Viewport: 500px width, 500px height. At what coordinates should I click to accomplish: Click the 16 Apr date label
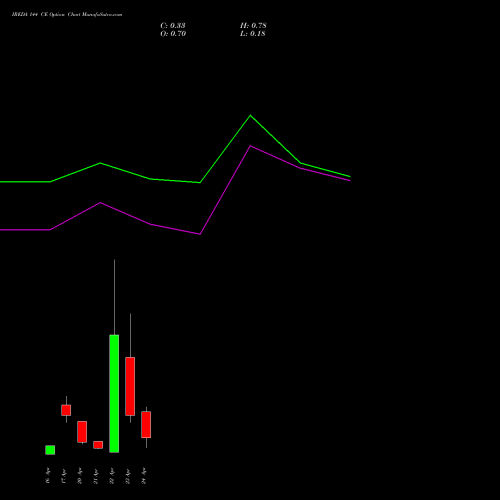pos(48,476)
